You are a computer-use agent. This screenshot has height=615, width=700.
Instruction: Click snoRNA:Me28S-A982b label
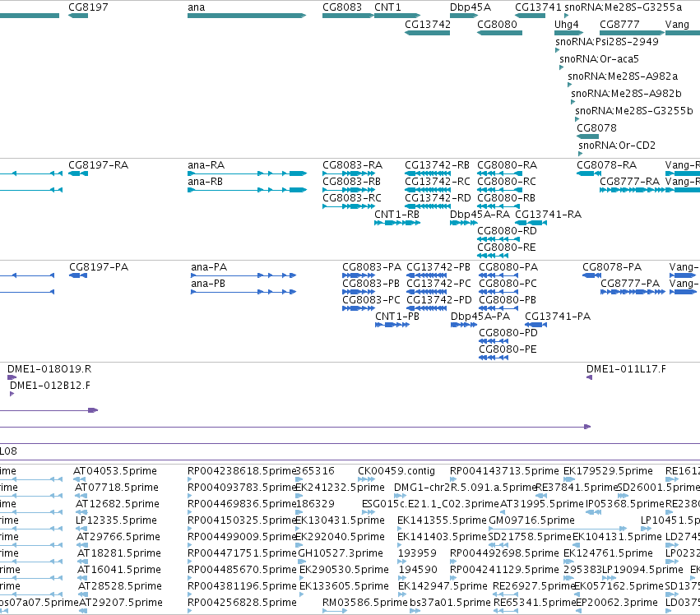click(626, 94)
